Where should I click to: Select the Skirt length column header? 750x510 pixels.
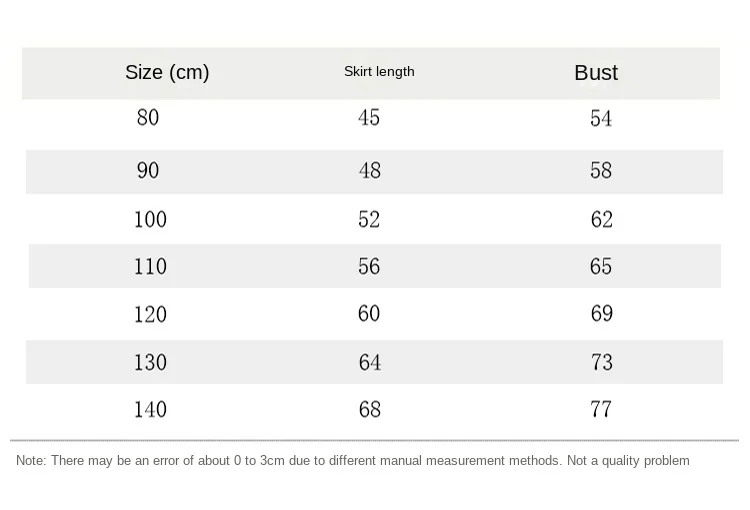(379, 72)
